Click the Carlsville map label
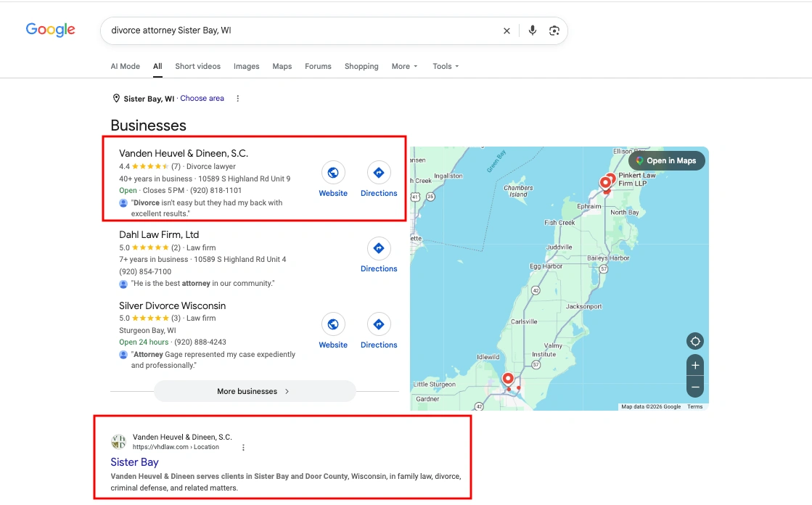Viewport: 812px width, 505px height. (x=524, y=321)
